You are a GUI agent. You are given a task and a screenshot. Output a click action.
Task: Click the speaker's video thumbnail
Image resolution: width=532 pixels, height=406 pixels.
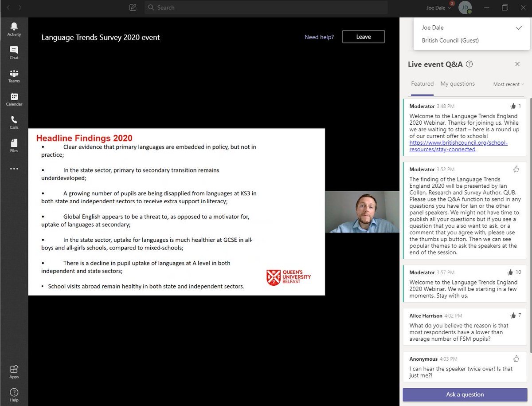(362, 212)
